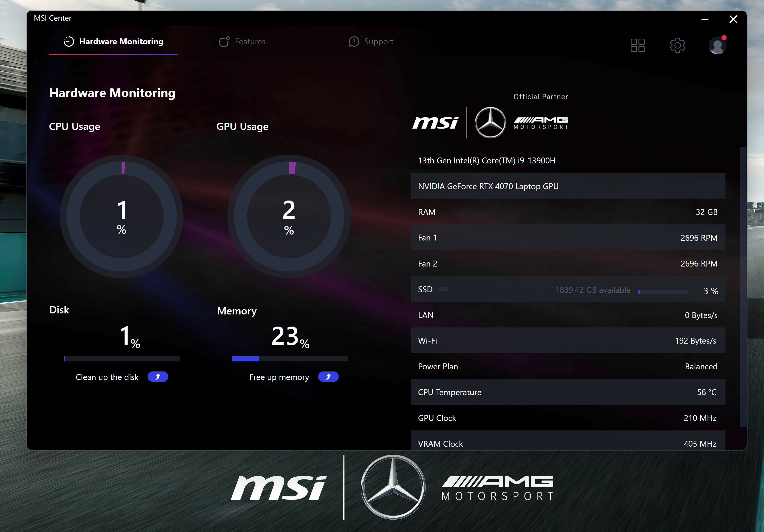
Task: Click the GPU Usage circular gauge
Action: 289,216
